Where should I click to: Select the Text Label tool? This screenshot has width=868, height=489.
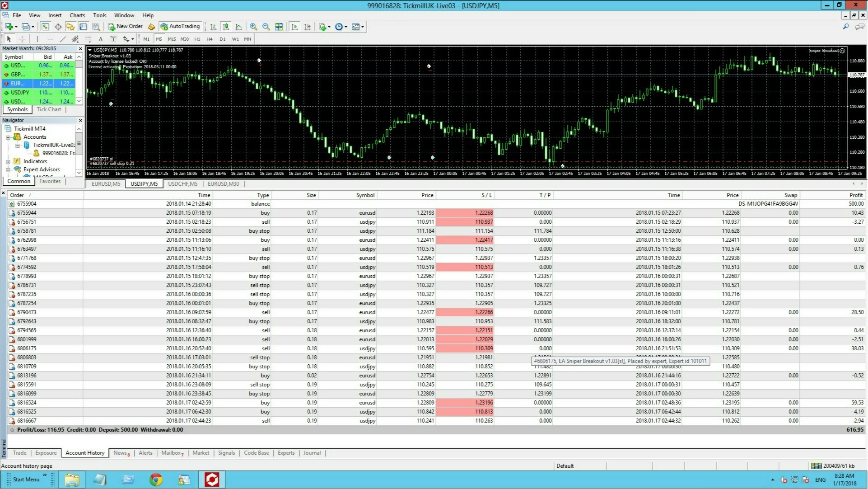click(x=113, y=39)
